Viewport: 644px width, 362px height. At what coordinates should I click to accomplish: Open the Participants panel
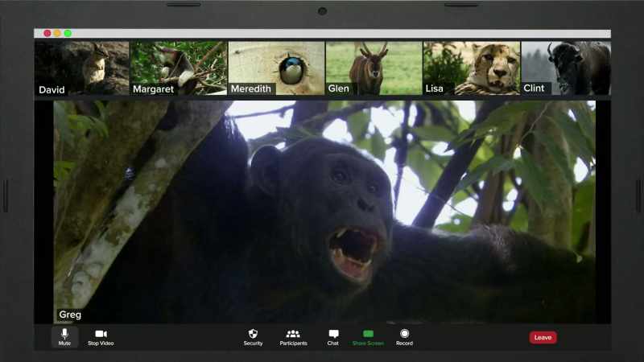pos(293,337)
